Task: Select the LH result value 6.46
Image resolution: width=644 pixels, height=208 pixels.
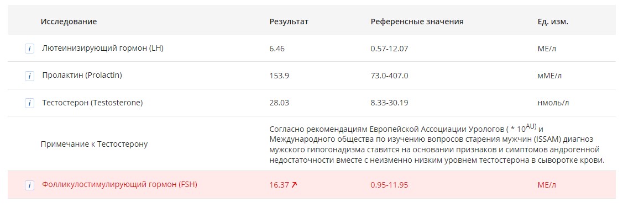Action: tap(277, 49)
